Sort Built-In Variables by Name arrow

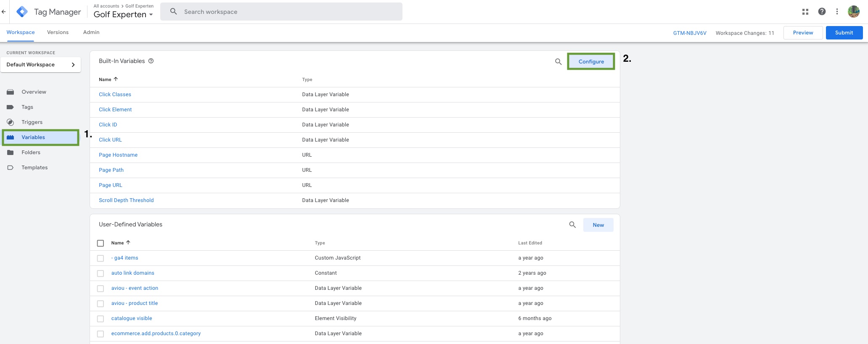pyautogui.click(x=116, y=79)
